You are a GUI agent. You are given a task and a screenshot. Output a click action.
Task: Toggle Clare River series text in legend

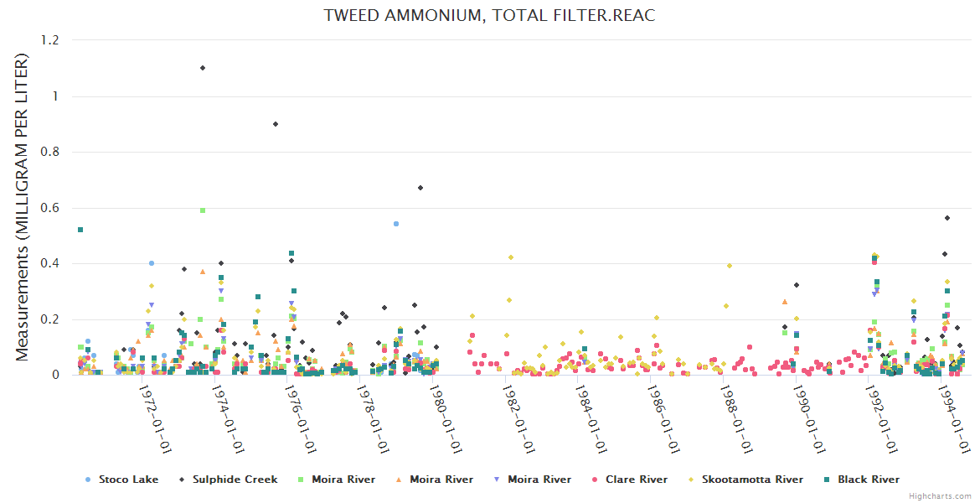click(637, 480)
